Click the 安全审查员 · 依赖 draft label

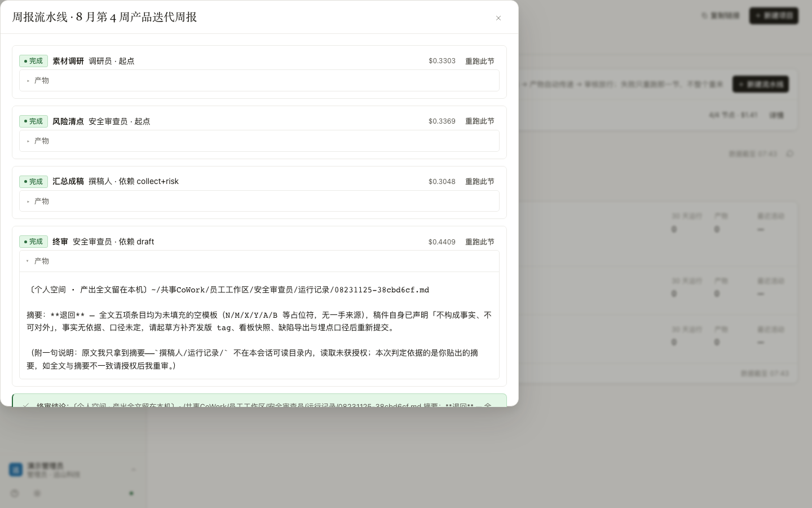pos(113,242)
